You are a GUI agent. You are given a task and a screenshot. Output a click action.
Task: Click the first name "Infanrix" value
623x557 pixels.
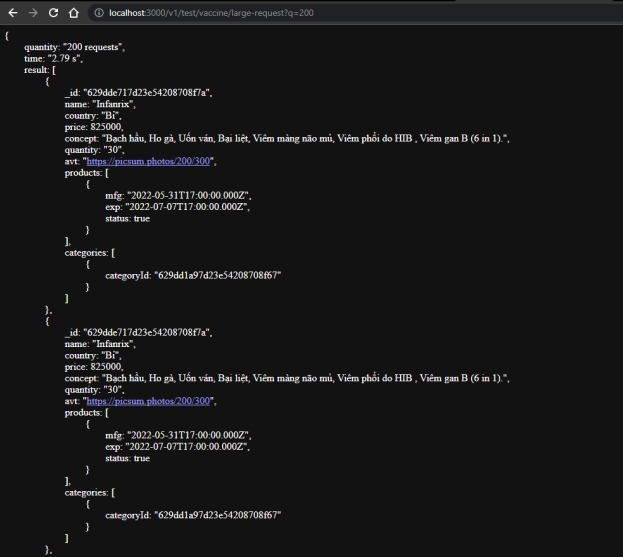tap(113, 104)
